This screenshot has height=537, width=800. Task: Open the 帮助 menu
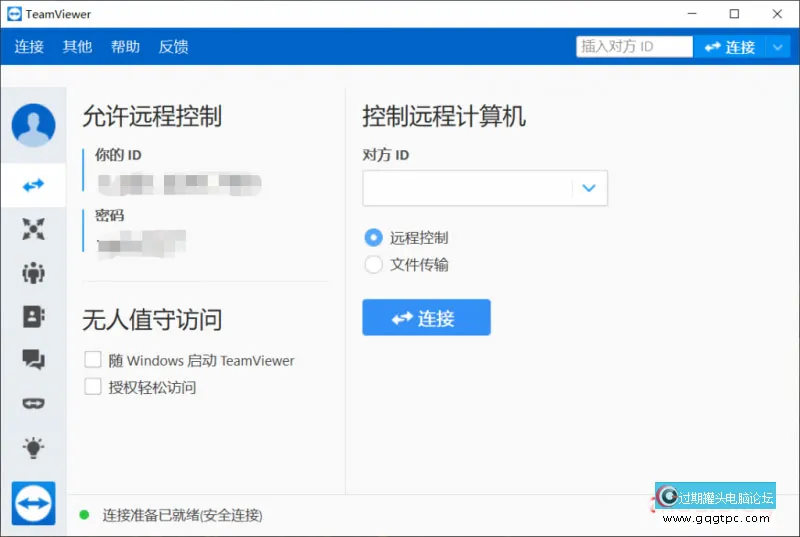tap(125, 46)
